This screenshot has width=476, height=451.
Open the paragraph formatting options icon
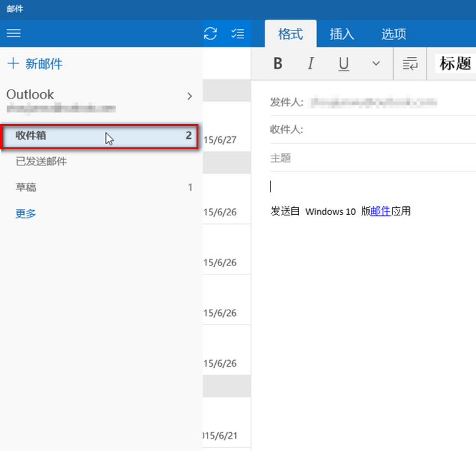[x=410, y=64]
